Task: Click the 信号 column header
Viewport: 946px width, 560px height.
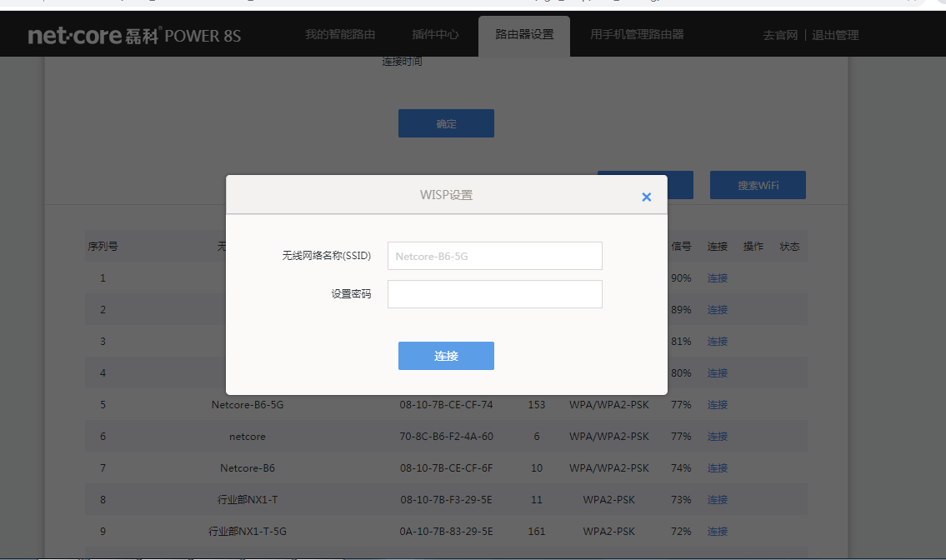Action: coord(681,246)
